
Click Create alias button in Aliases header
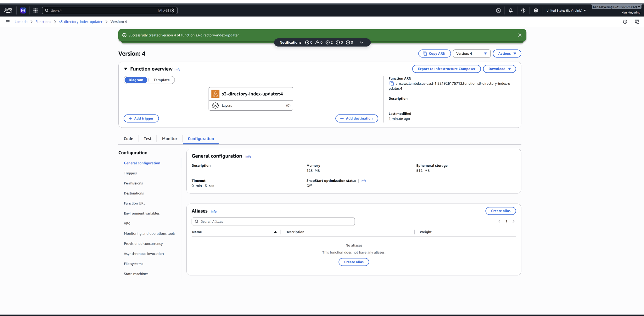501,211
